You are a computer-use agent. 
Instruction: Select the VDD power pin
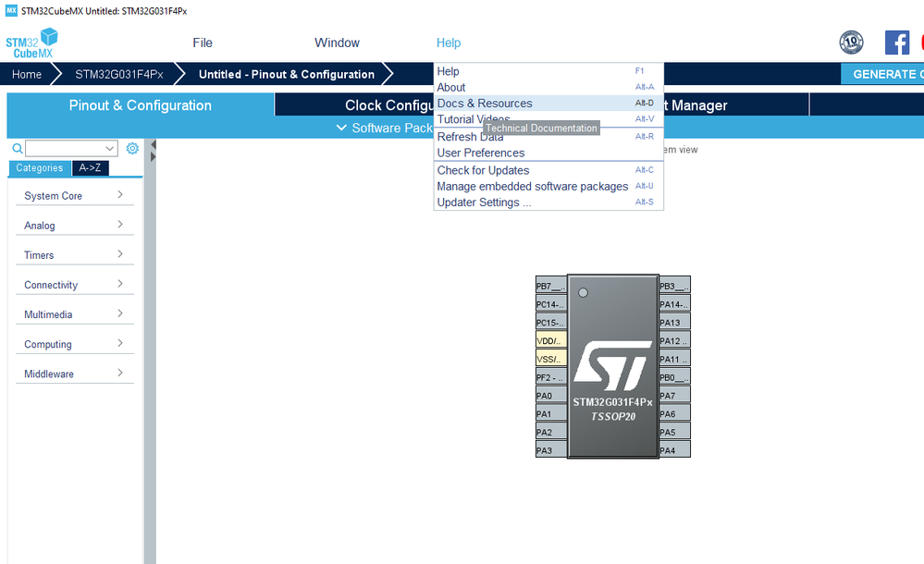(x=551, y=340)
